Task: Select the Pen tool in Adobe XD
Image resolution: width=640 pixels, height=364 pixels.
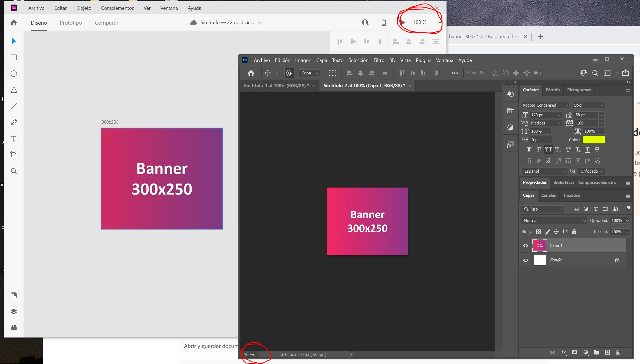Action: tap(14, 122)
